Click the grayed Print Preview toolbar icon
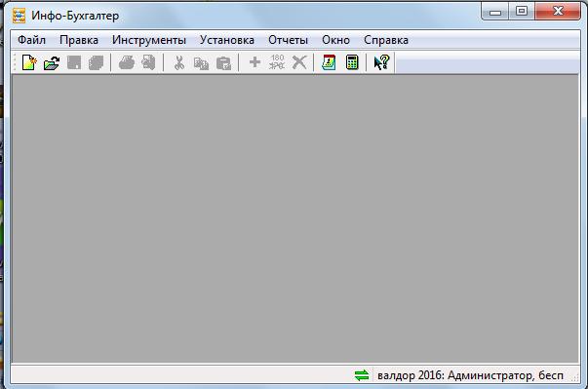This screenshot has width=588, height=389. [148, 62]
